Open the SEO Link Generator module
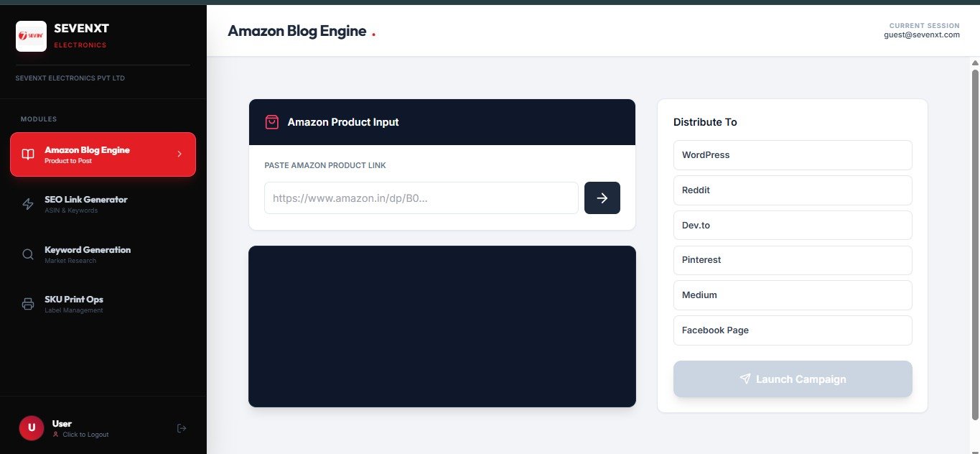 103,204
